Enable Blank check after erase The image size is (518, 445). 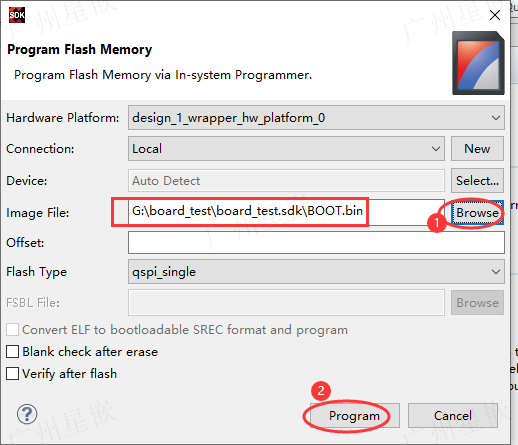point(12,352)
